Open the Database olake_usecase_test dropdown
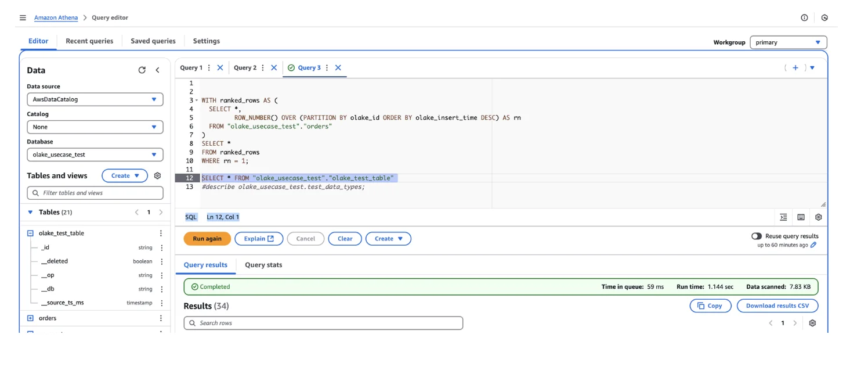 [x=95, y=155]
